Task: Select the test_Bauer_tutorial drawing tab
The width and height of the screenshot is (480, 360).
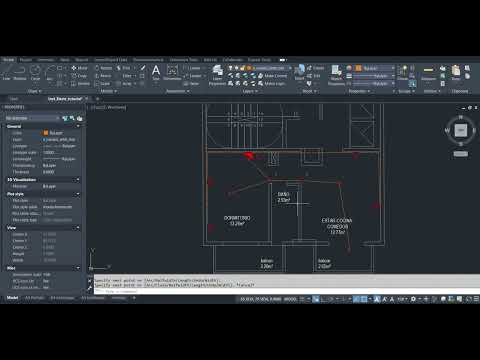Action: (65, 99)
